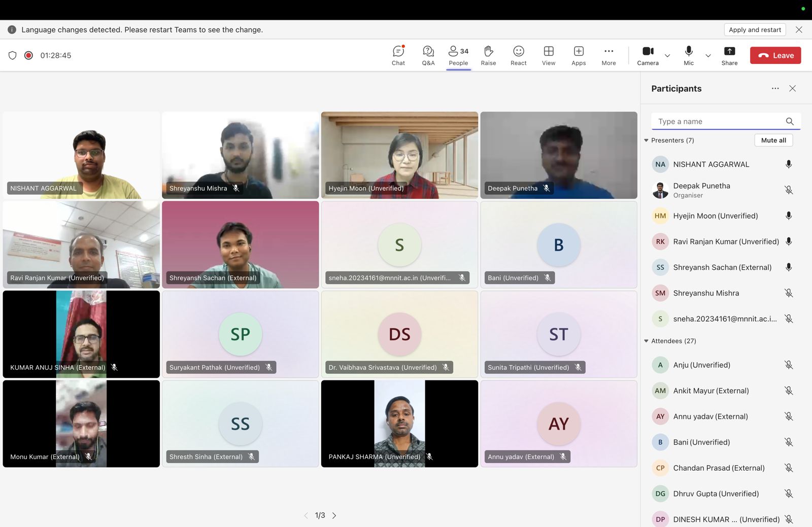Image resolution: width=812 pixels, height=527 pixels.
Task: Mute NISHANT AGGARWAL's microphone in participant list
Action: (x=789, y=164)
